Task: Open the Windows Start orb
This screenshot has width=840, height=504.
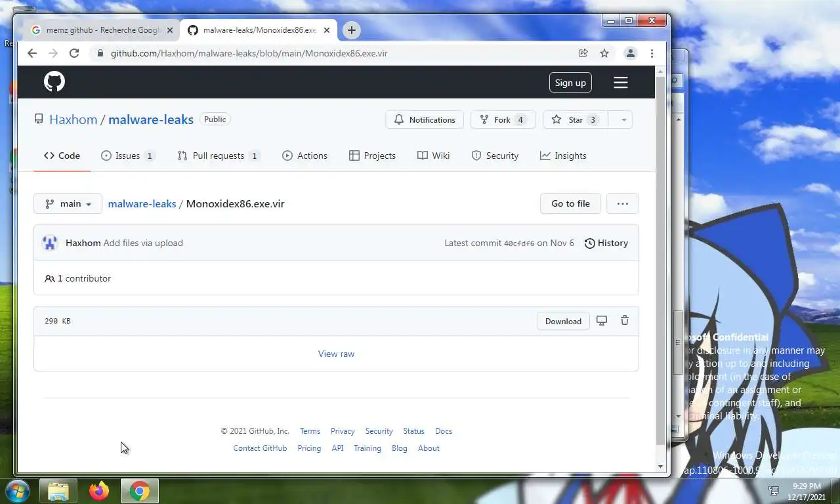Action: [x=18, y=491]
